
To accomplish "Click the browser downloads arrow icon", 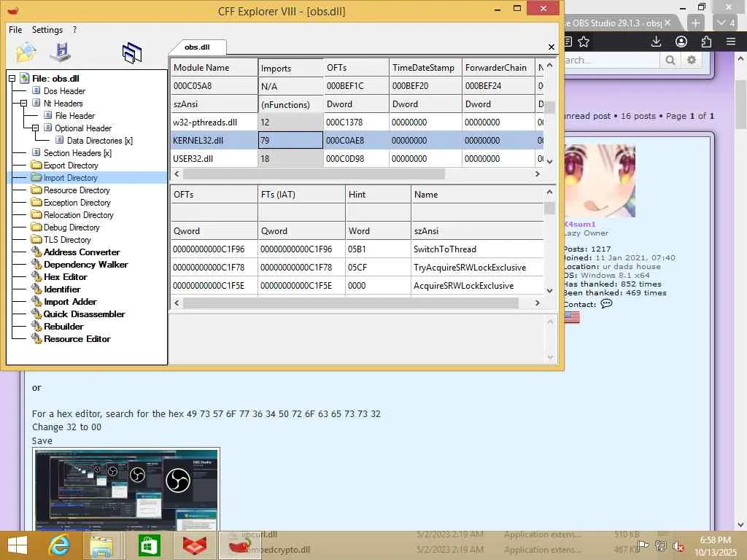I will pos(656,42).
